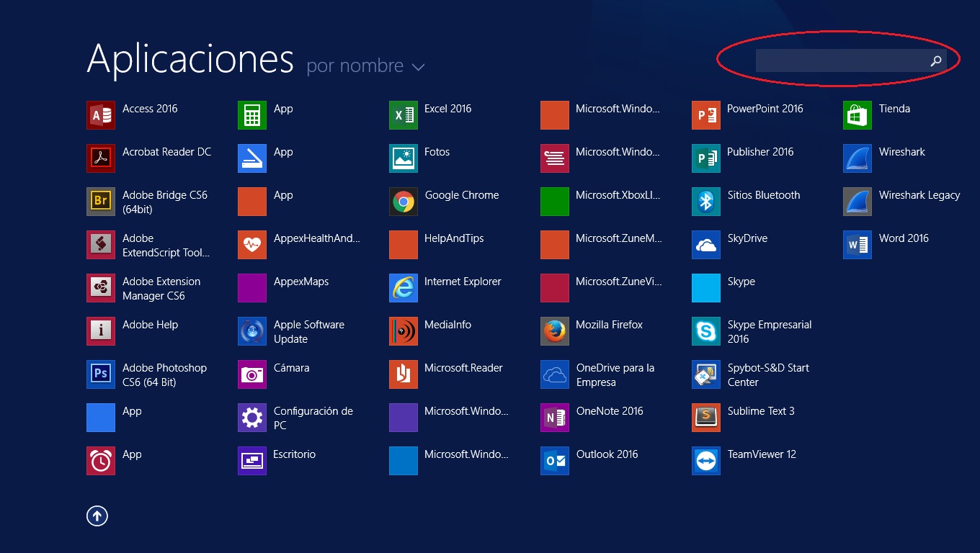
Task: Launch Sublime Text 3
Action: pos(706,418)
